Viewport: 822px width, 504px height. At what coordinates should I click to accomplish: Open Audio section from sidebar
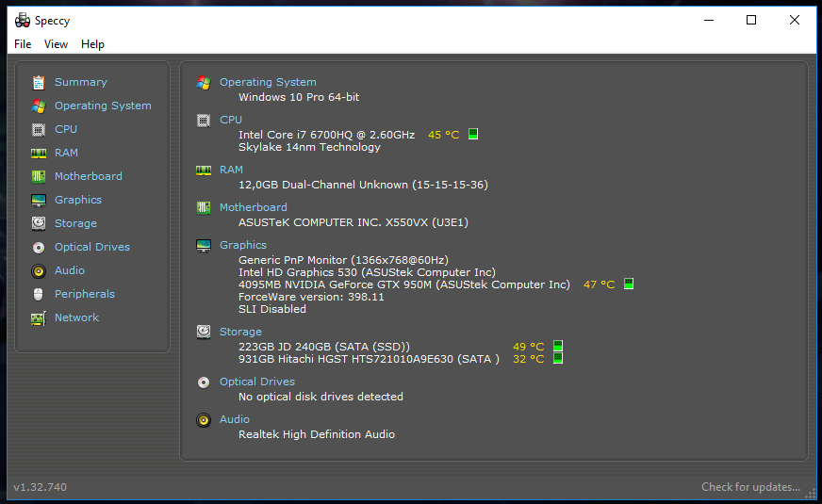[x=70, y=271]
